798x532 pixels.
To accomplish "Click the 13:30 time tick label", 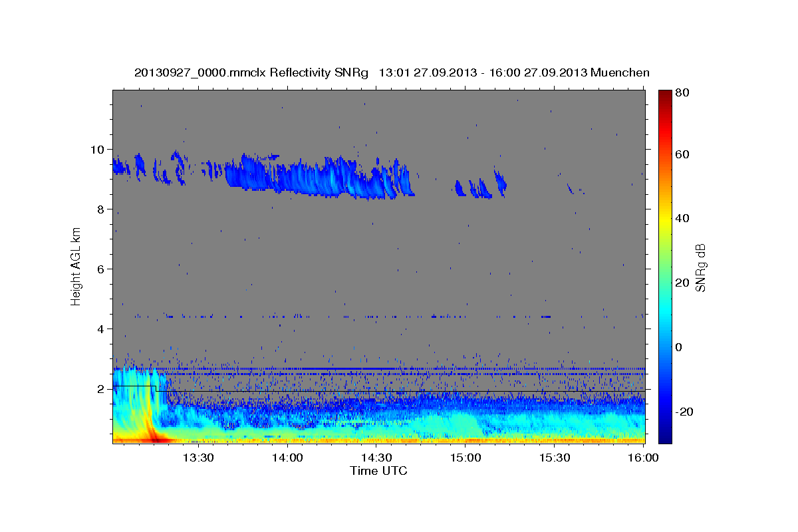I will coord(198,458).
